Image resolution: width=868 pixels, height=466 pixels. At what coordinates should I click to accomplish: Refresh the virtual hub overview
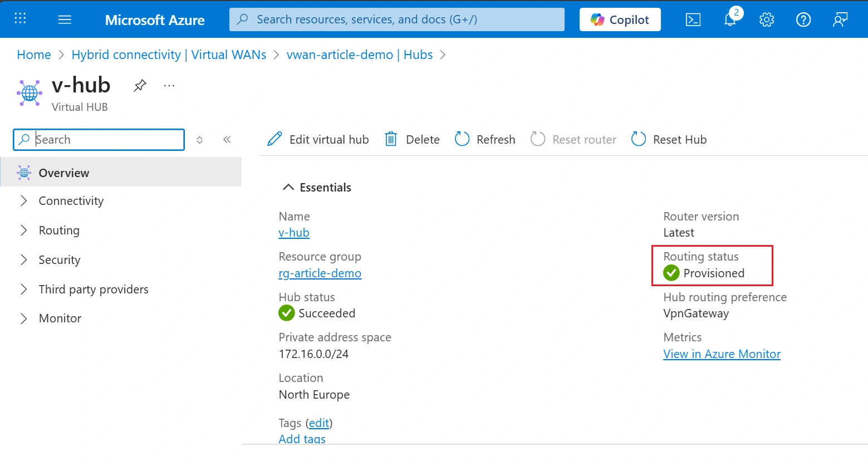click(x=485, y=139)
